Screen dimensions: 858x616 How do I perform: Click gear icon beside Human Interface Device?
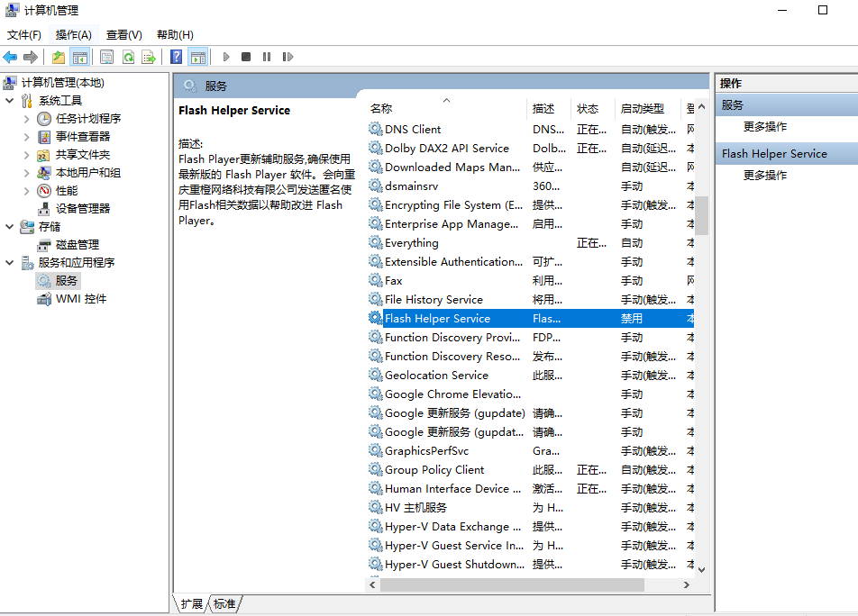click(375, 489)
